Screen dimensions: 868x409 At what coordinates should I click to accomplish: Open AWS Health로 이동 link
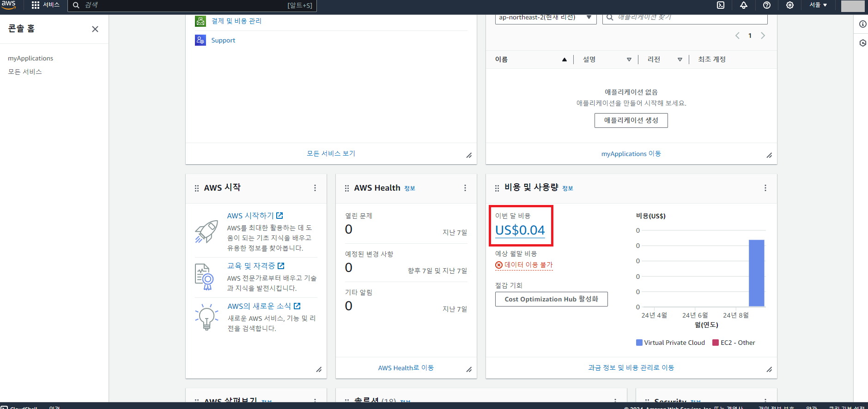tap(406, 368)
